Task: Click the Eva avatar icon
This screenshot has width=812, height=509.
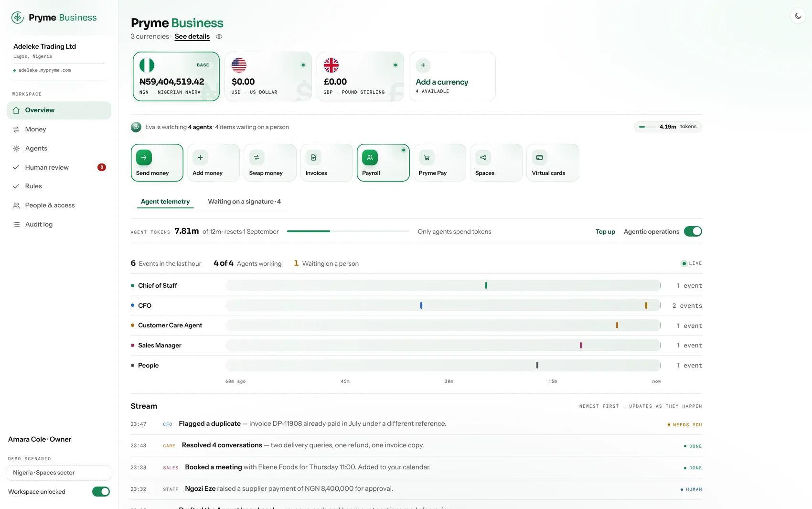Action: tap(136, 127)
